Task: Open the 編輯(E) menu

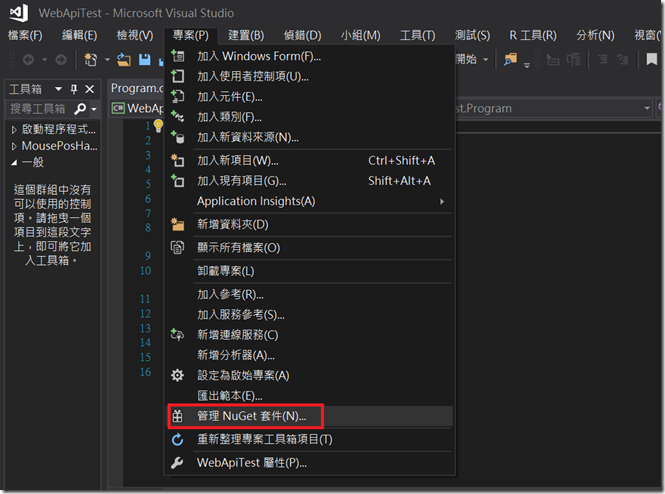Action: point(79,35)
